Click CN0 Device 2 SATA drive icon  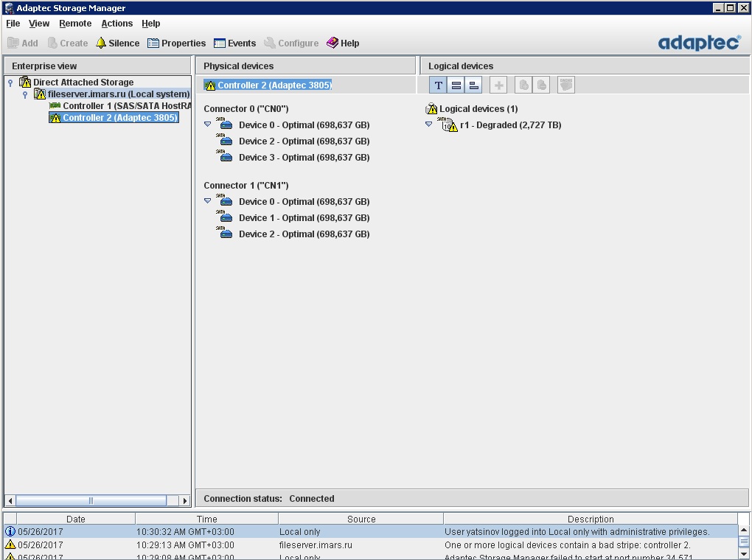pos(224,141)
